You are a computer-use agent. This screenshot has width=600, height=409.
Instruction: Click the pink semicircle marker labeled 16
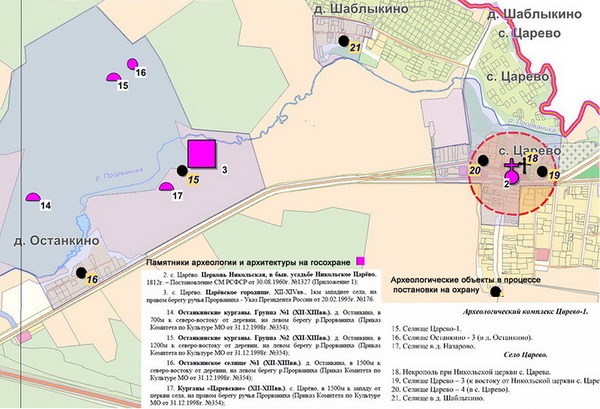130,65
